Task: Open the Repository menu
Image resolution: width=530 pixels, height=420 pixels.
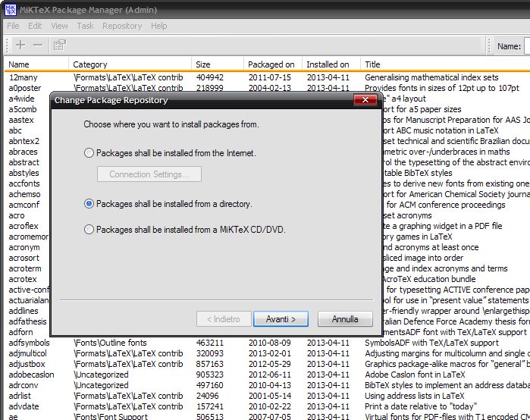Action: pyautogui.click(x=122, y=26)
